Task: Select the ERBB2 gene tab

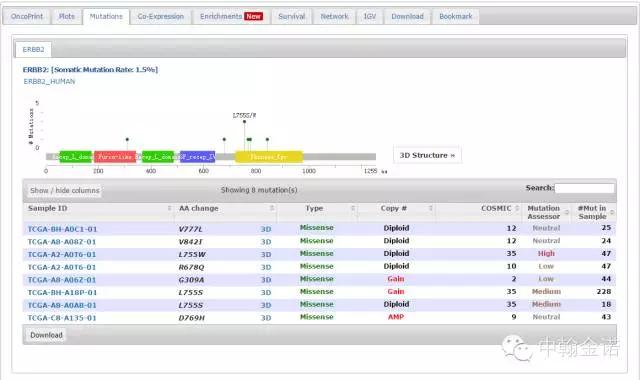Action: click(x=33, y=49)
